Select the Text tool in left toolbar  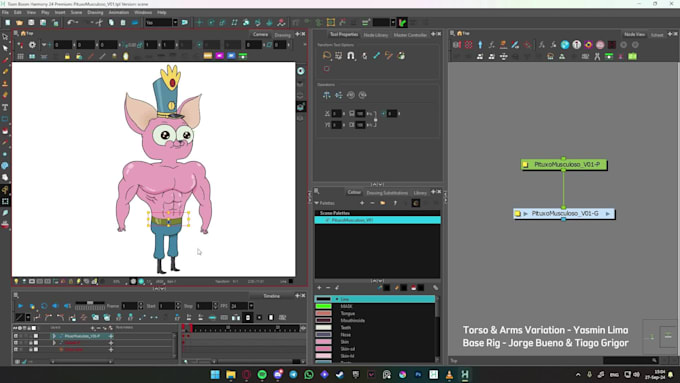5,107
